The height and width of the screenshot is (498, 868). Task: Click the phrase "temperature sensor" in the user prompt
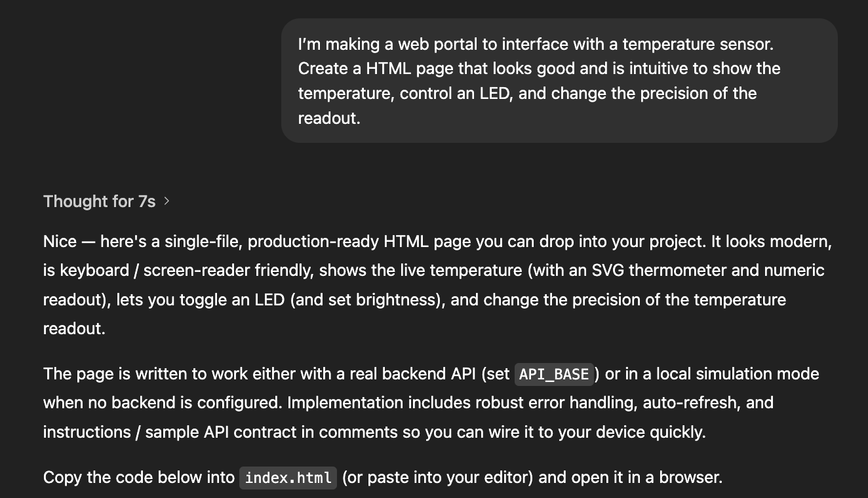[x=698, y=44]
